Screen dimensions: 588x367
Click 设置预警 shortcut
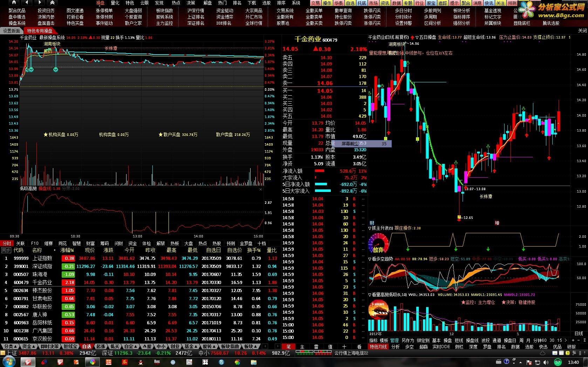(403, 23)
